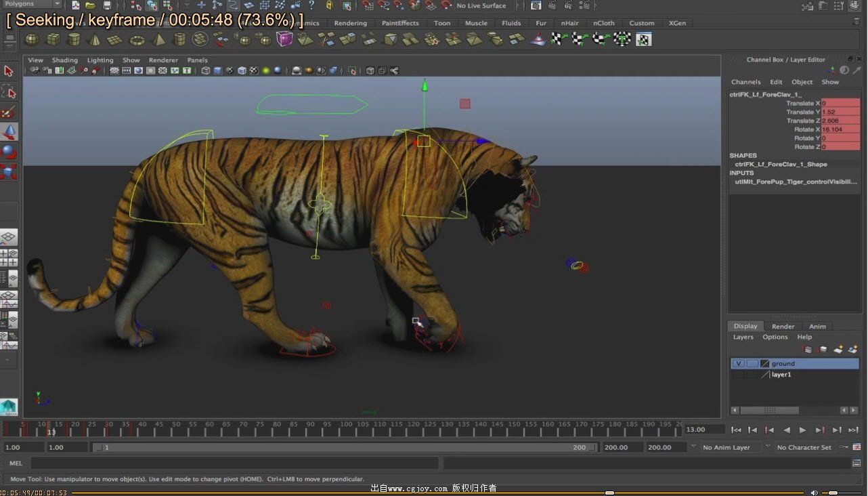The width and height of the screenshot is (868, 496).
Task: Click the Translate Y value field
Action: pyautogui.click(x=840, y=112)
